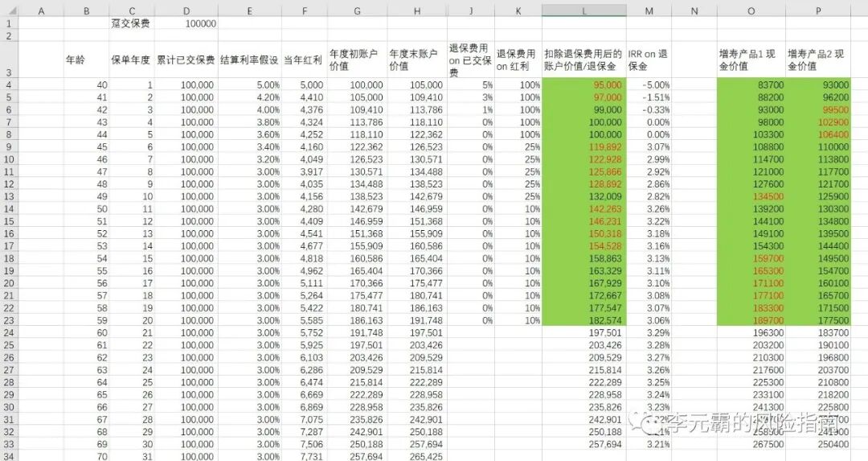Select column A header
Viewport: 868px width, 461px height.
click(x=41, y=10)
